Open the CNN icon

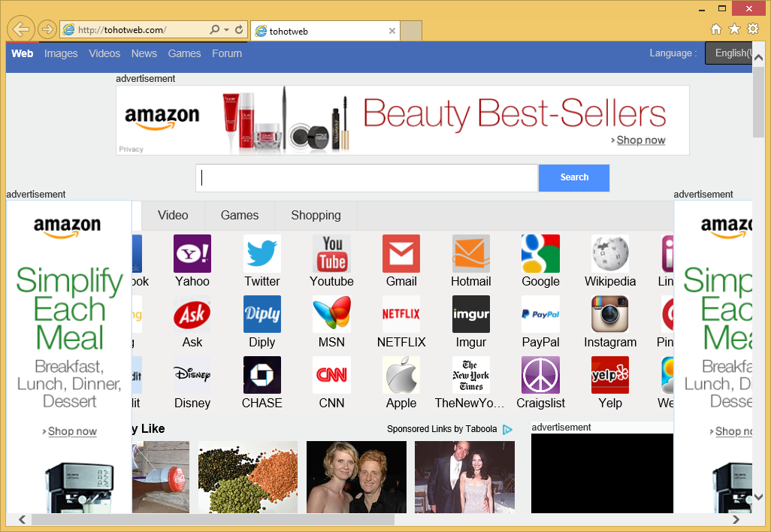point(332,375)
